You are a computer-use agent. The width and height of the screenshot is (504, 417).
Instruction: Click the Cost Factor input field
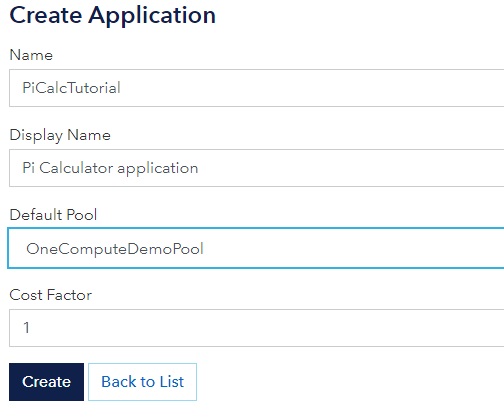256,328
